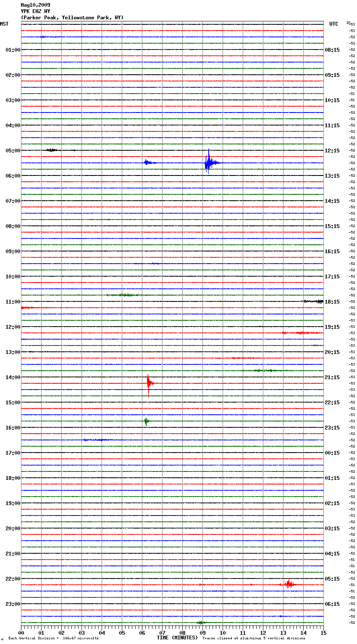
Task: Click the Each Vertical Division microvolts note
Action: tap(53, 639)
